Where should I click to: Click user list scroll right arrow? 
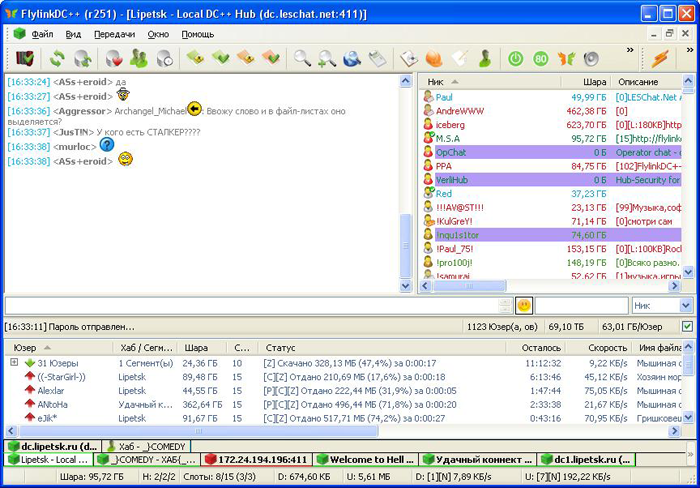point(675,286)
